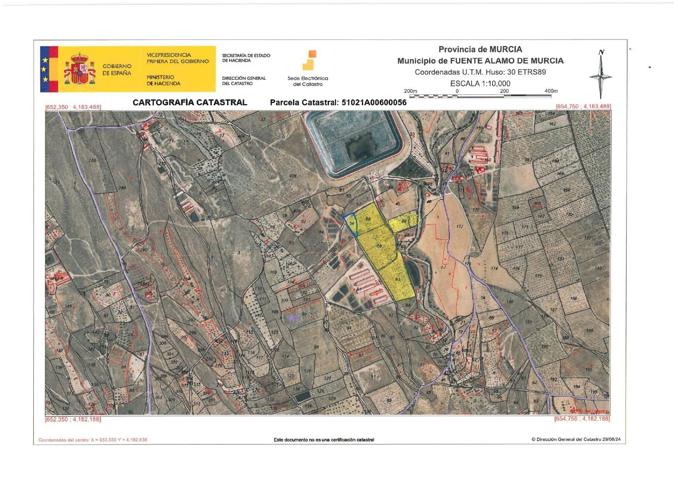Click the EU flag stars strip
678x480 pixels.
[x=45, y=69]
